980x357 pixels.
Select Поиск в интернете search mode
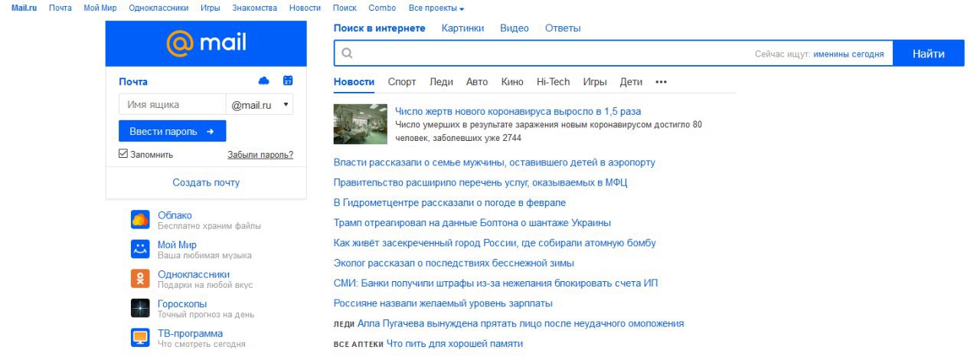379,28
